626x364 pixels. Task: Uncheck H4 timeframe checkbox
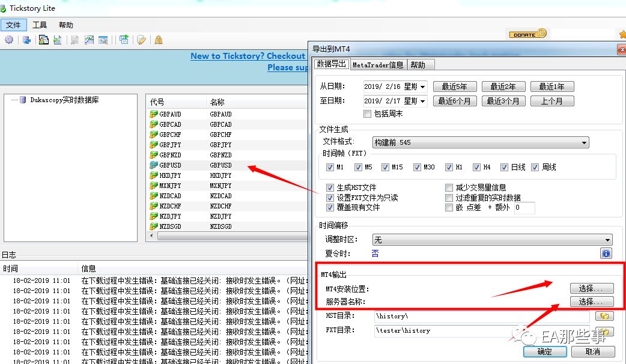(x=476, y=167)
